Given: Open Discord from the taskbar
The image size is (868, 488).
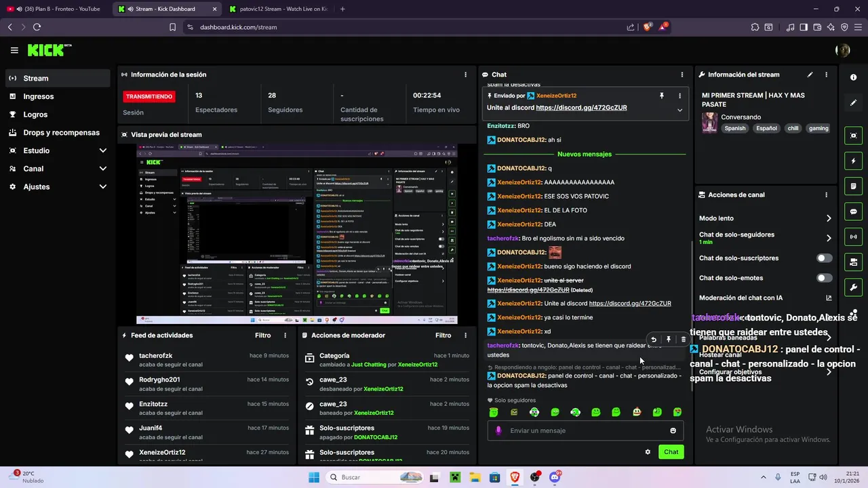Looking at the screenshot, I should 554,477.
